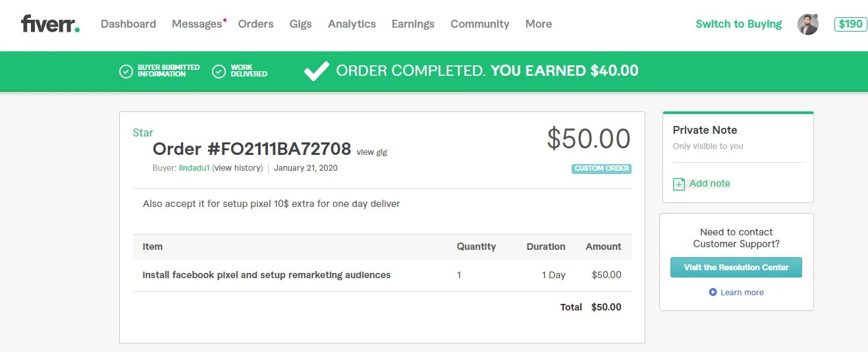The height and width of the screenshot is (352, 868).
Task: Open the Earnings page
Action: pos(413,24)
